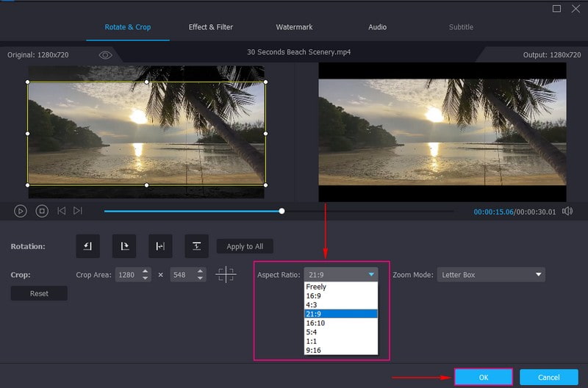Flip video horizontally
588x388 pixels.
pos(159,246)
